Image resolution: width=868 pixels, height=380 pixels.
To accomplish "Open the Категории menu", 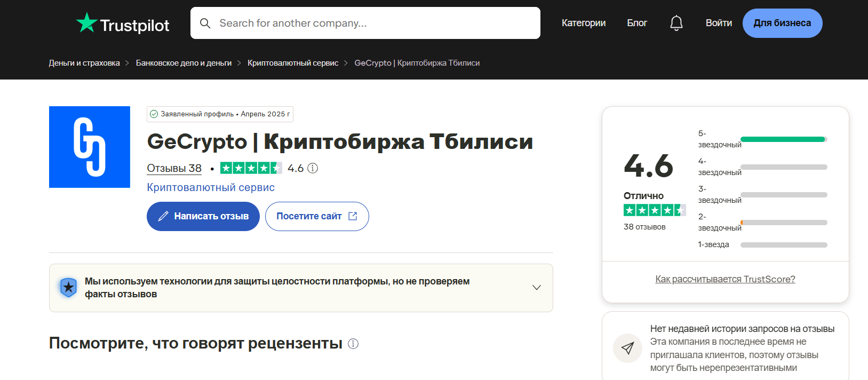I will pos(584,23).
